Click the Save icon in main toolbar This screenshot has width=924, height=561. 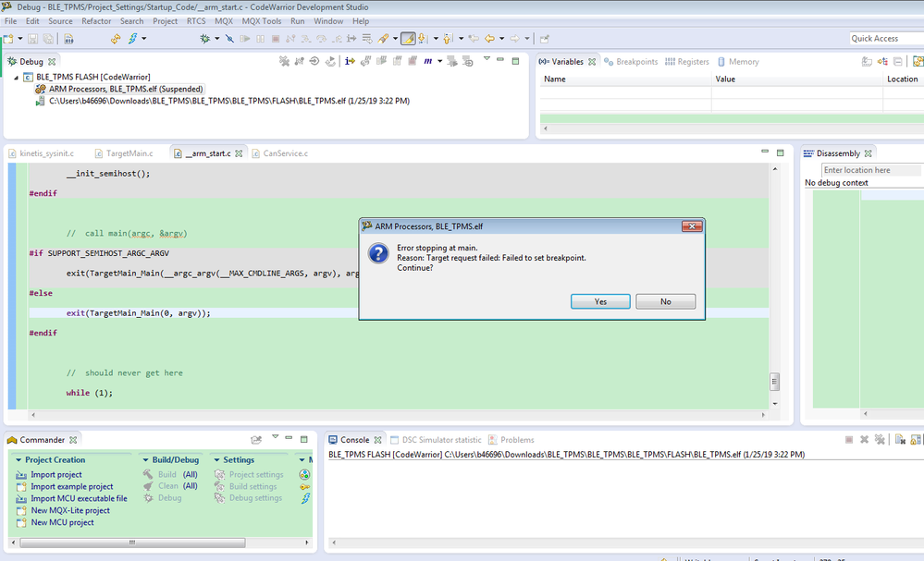pyautogui.click(x=33, y=39)
